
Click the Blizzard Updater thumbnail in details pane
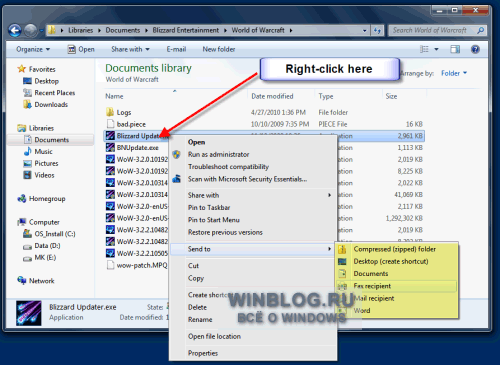(x=29, y=313)
